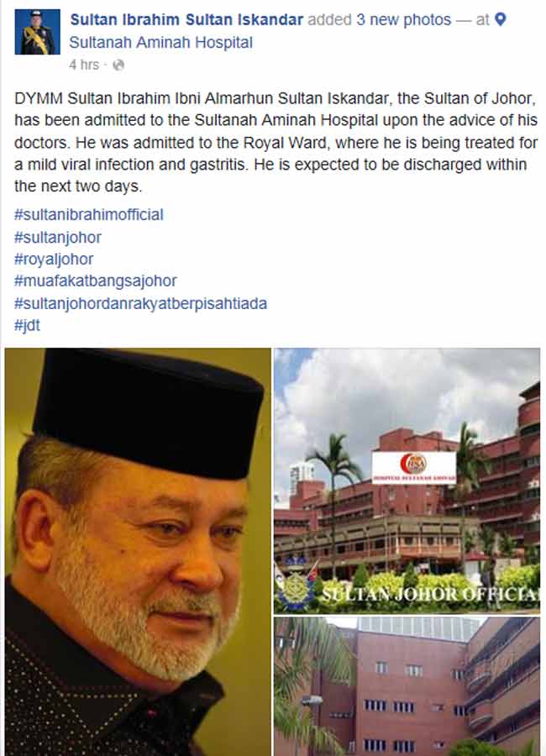Open hashtag #sultanibrahimofficial
The image size is (546, 756).
pyautogui.click(x=89, y=214)
